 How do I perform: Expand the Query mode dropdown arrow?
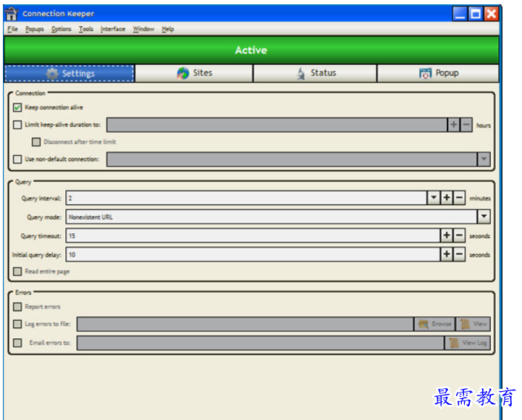coord(484,217)
